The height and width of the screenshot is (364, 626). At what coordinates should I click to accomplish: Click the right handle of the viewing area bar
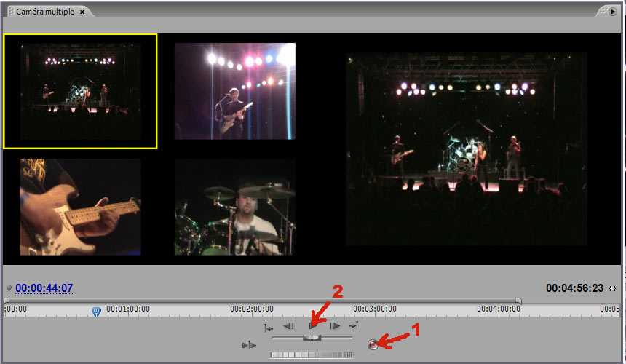518,300
